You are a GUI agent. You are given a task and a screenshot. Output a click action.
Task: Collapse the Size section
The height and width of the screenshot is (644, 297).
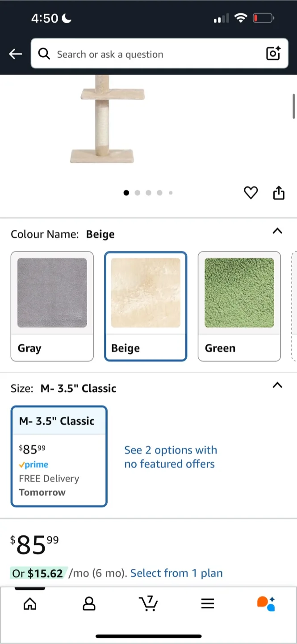coord(277,385)
